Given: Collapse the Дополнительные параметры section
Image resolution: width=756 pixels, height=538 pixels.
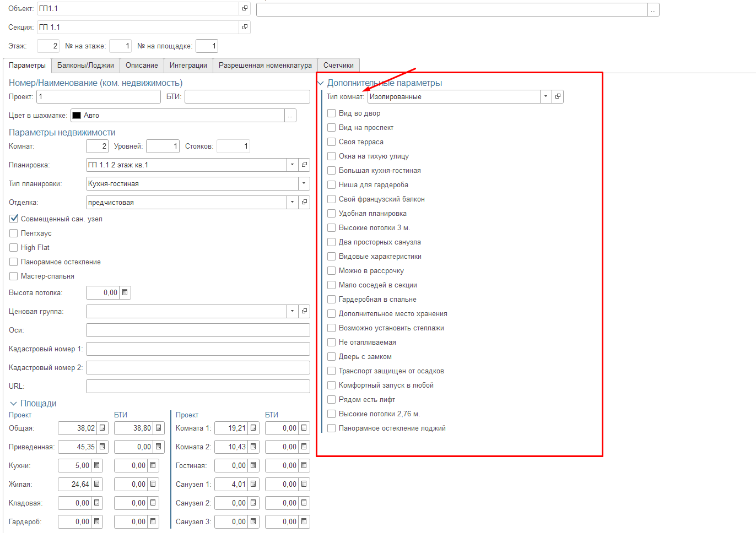Looking at the screenshot, I should click(320, 83).
